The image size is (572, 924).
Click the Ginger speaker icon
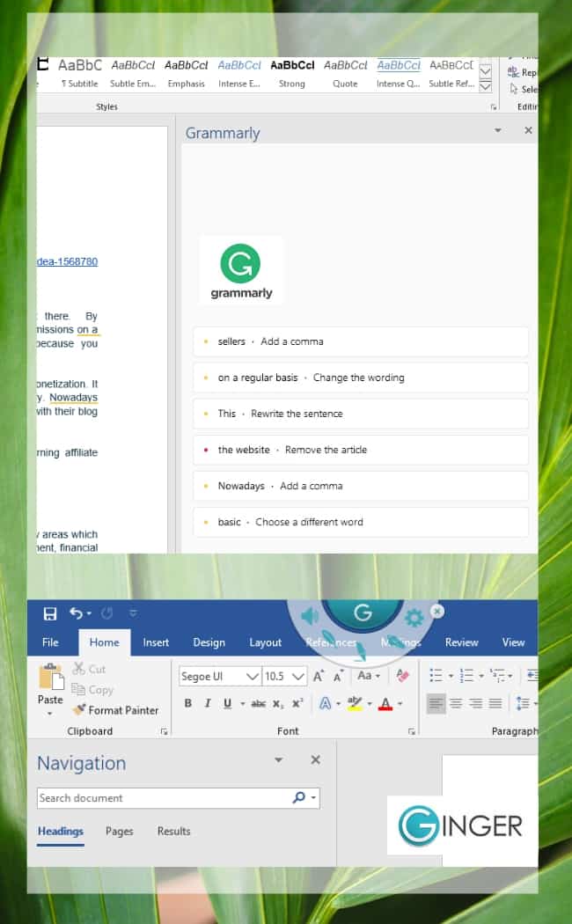(310, 616)
